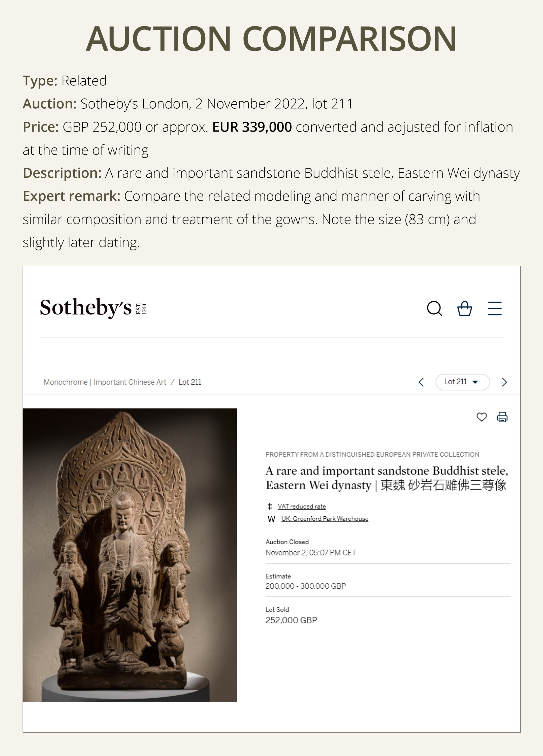Click the 200,000 - 300,000 GBP estimate
Image resolution: width=543 pixels, height=756 pixels.
306,586
